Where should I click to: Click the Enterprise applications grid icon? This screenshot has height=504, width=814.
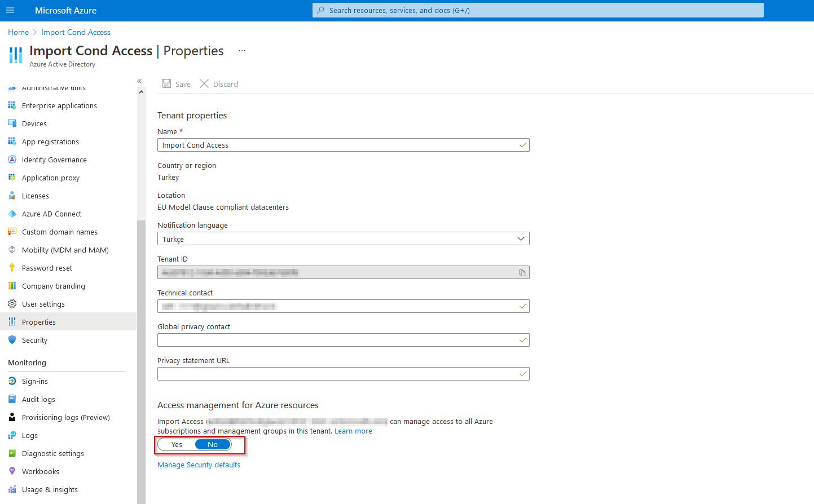(12, 105)
